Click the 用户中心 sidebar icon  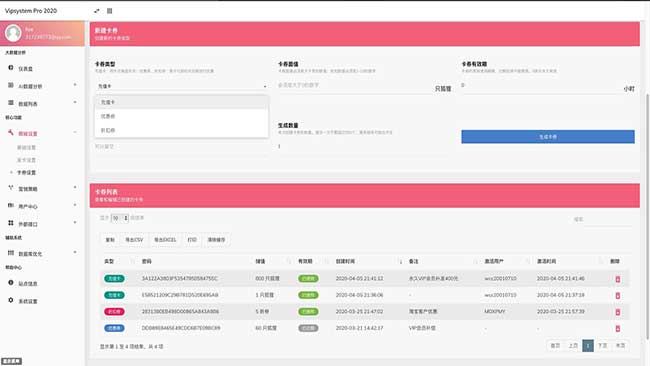11,205
